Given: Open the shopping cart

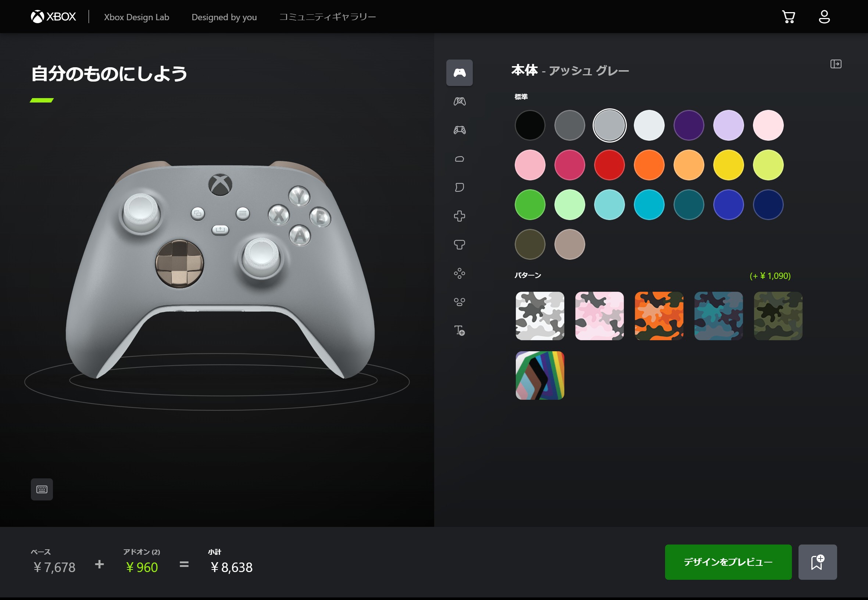Looking at the screenshot, I should [x=788, y=17].
